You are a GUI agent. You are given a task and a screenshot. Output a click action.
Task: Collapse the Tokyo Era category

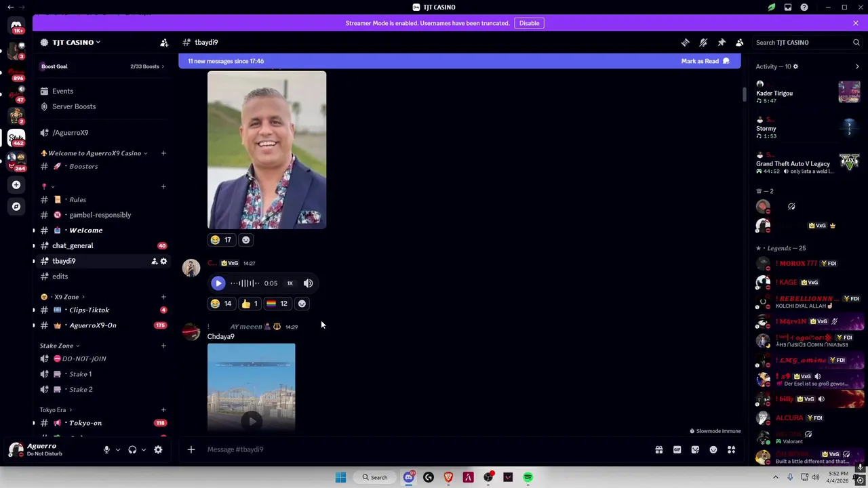56,410
